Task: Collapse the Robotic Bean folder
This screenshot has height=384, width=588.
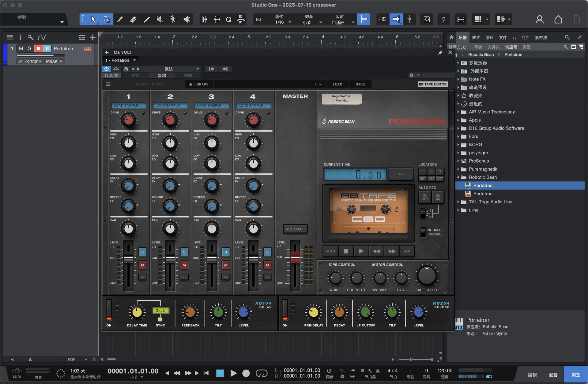Action: [x=458, y=177]
